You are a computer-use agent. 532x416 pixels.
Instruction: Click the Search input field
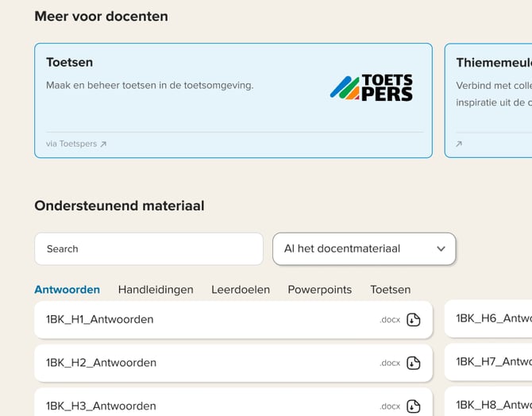[x=149, y=248]
